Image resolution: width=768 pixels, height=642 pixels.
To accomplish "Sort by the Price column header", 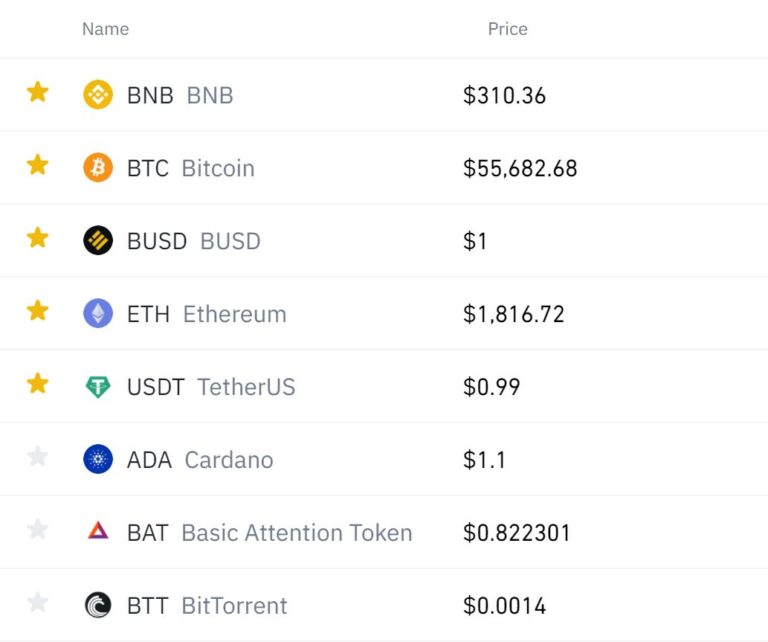I will (508, 29).
